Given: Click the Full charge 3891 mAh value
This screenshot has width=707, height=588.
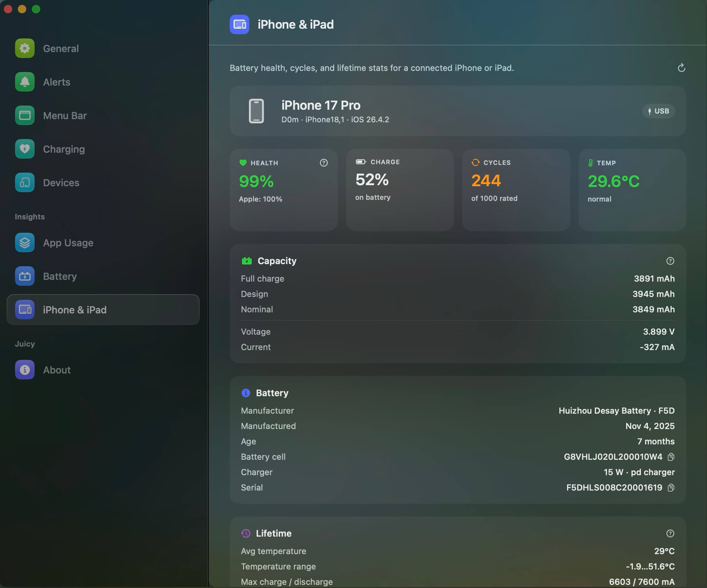Looking at the screenshot, I should (x=654, y=278).
